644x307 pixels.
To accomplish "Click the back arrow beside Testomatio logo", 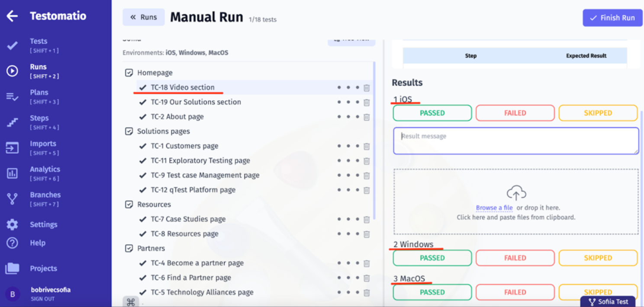I will [x=12, y=16].
